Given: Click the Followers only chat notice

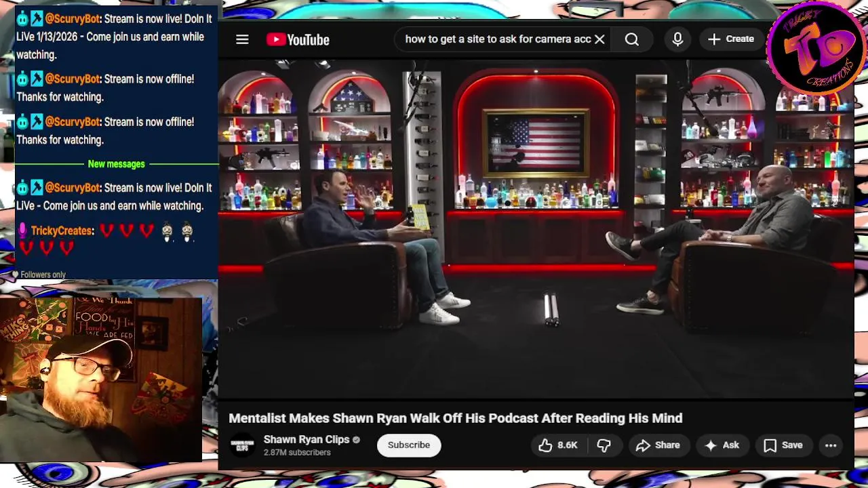Looking at the screenshot, I should (x=43, y=274).
